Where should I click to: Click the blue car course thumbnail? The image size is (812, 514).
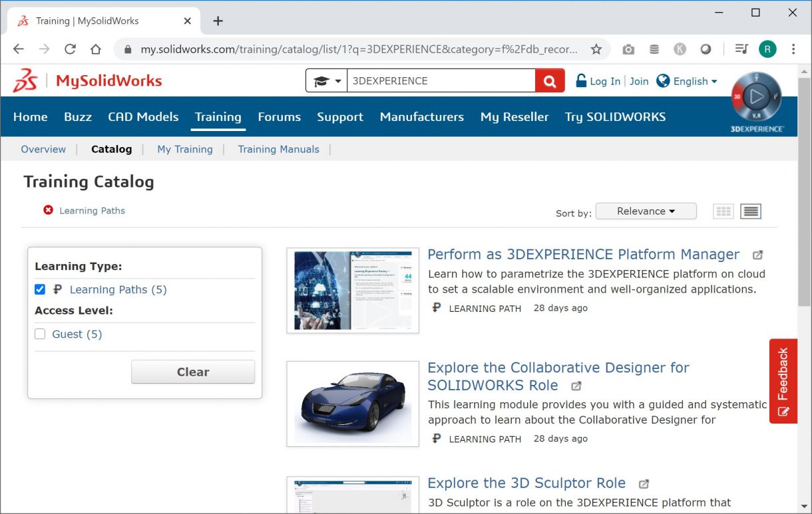[353, 404]
